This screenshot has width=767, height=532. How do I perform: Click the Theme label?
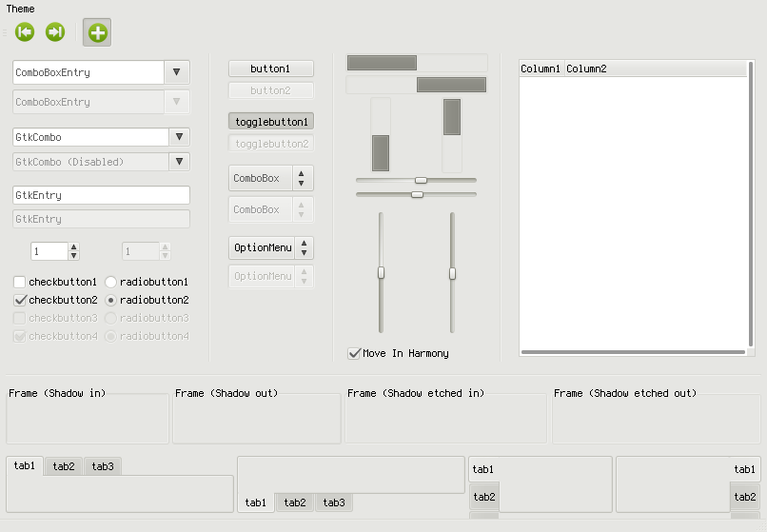click(21, 9)
